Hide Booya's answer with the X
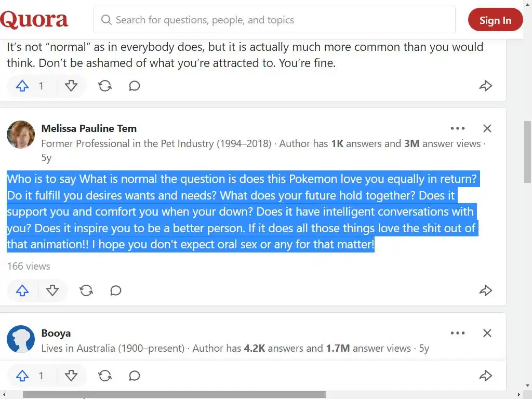This screenshot has width=532, height=399. tap(487, 333)
